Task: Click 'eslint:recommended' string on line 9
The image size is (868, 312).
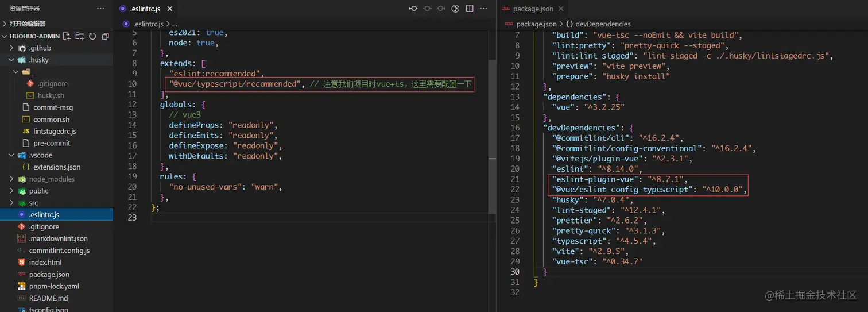Action: pos(215,74)
